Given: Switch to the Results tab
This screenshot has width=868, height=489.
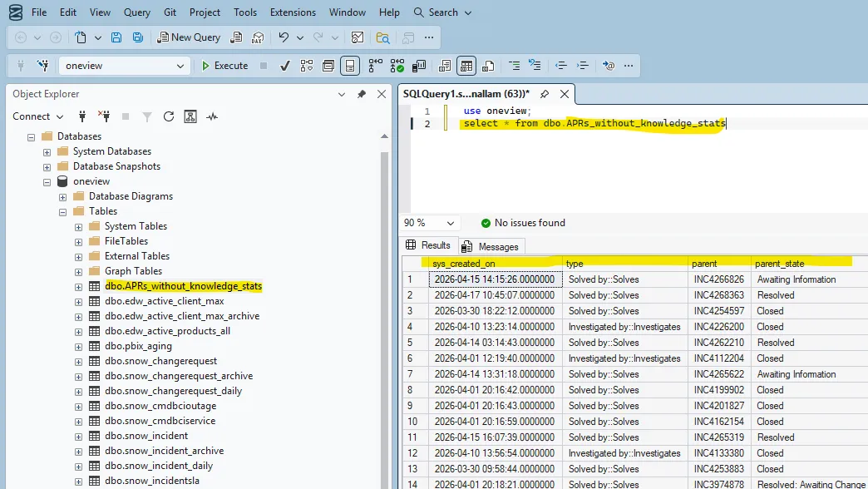Looking at the screenshot, I should pyautogui.click(x=428, y=245).
